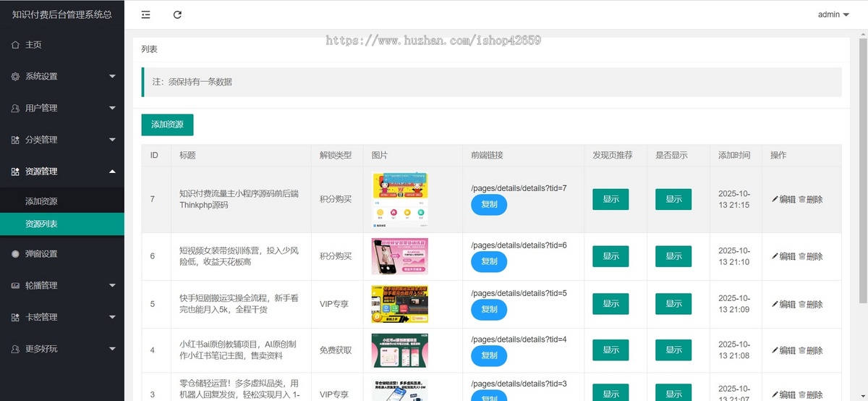
Task: Toggle 发现页推荐 显示 for row 7
Action: pyautogui.click(x=610, y=199)
